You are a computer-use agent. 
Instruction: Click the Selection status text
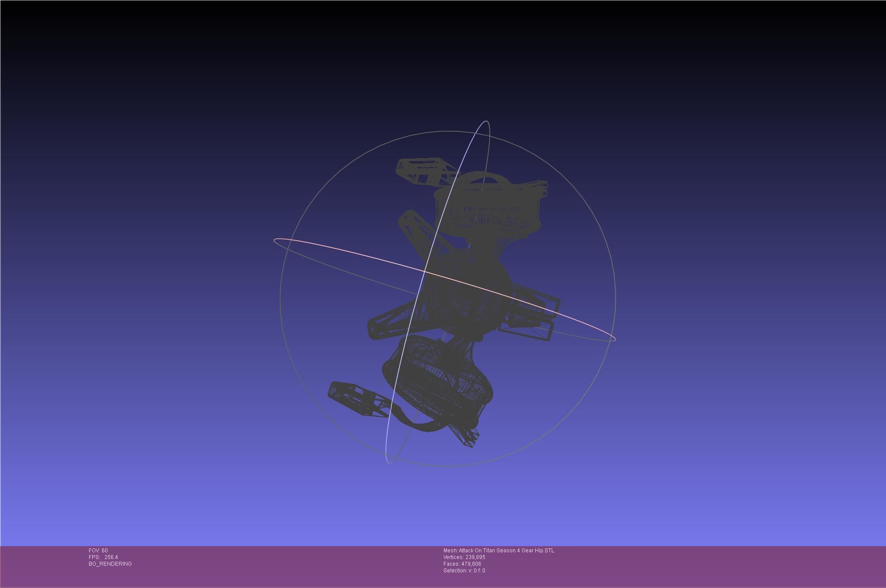464,571
